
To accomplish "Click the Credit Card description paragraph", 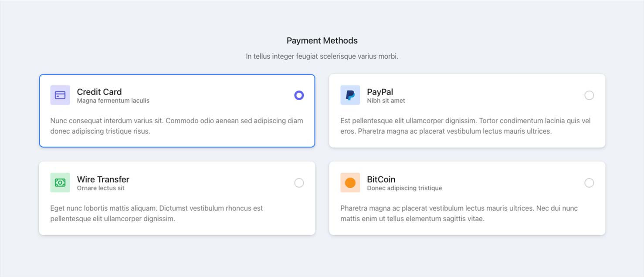I will (x=177, y=126).
